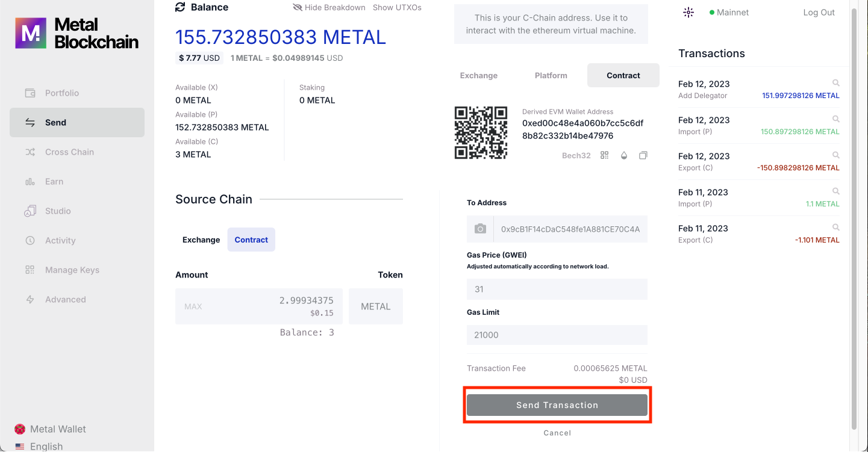Viewport: 868px width, 452px height.
Task: Click Hide Breakdown toggle
Action: pyautogui.click(x=329, y=8)
